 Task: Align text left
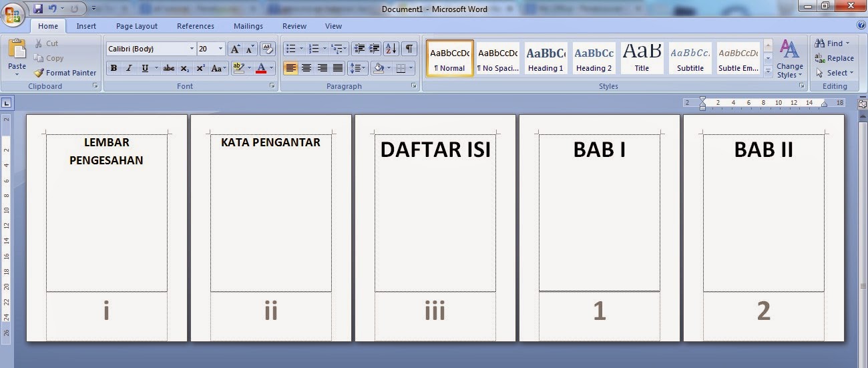(x=290, y=68)
